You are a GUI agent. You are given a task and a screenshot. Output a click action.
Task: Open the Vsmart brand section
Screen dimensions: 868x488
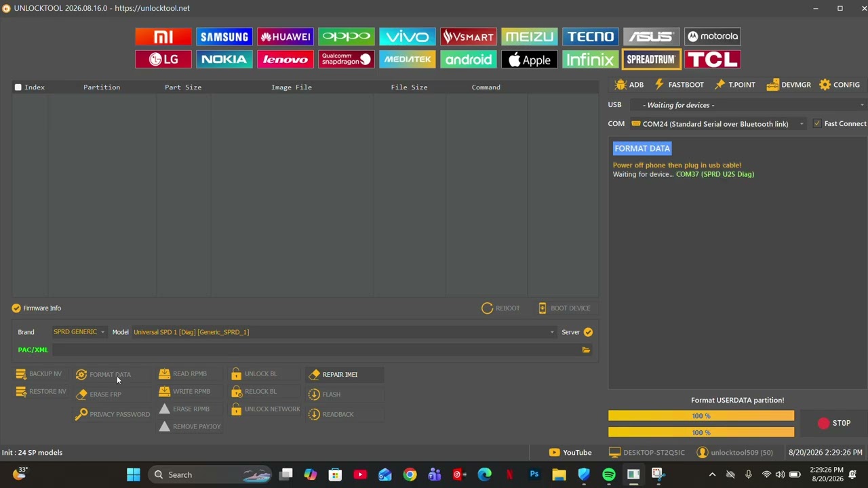click(x=469, y=37)
